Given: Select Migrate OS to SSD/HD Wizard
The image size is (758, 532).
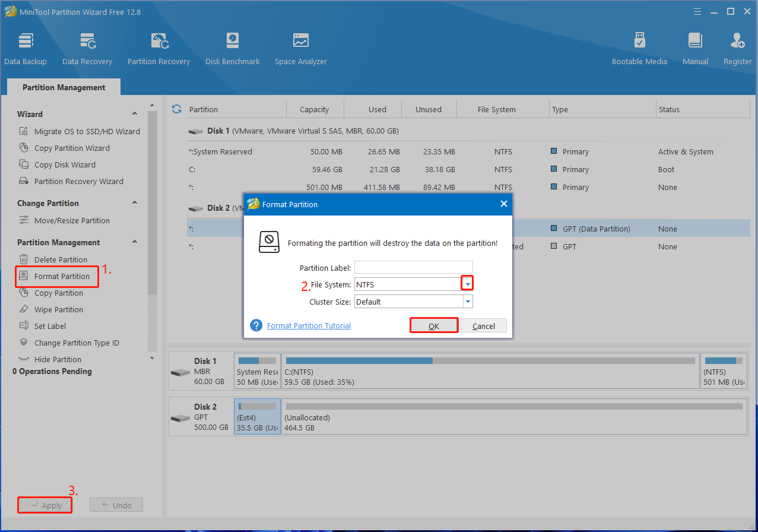Looking at the screenshot, I should pos(87,131).
